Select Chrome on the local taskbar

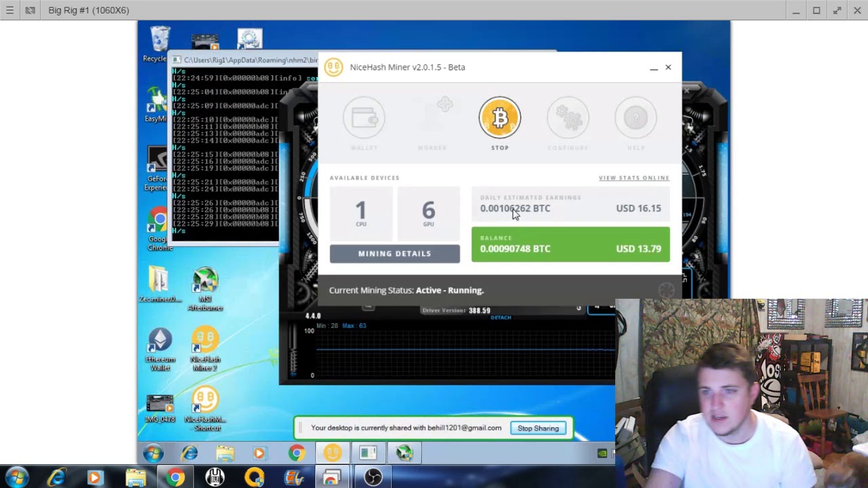tap(175, 478)
